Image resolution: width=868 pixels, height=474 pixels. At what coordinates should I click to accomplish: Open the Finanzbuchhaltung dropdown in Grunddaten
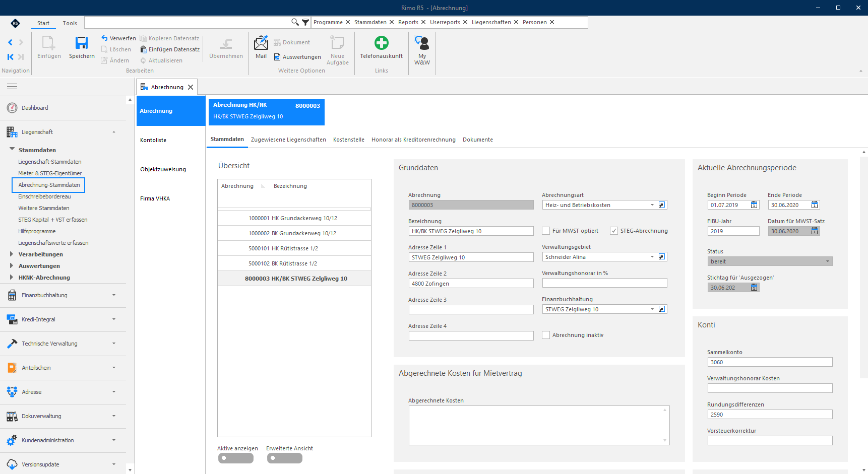pos(652,309)
